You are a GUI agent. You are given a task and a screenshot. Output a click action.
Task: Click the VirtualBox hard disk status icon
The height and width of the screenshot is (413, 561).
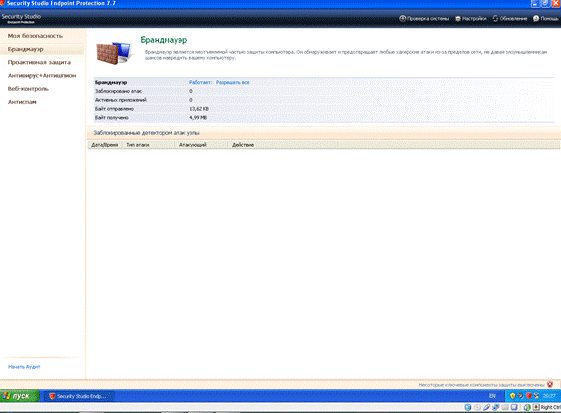(x=468, y=407)
